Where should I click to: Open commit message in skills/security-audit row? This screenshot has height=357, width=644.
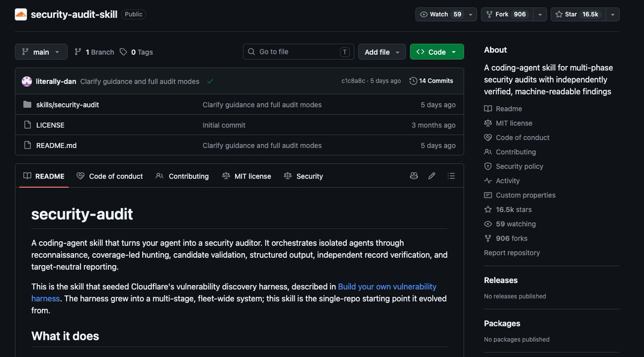(262, 105)
